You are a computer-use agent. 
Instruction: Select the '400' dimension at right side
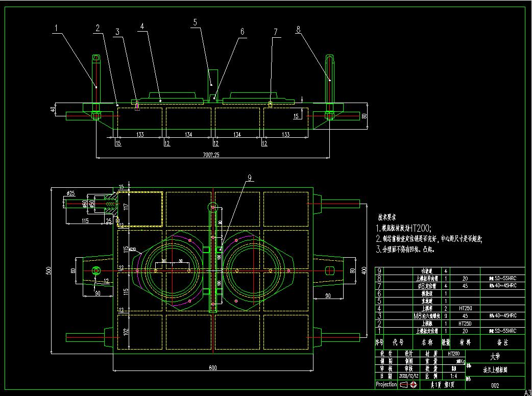[x=364, y=270]
